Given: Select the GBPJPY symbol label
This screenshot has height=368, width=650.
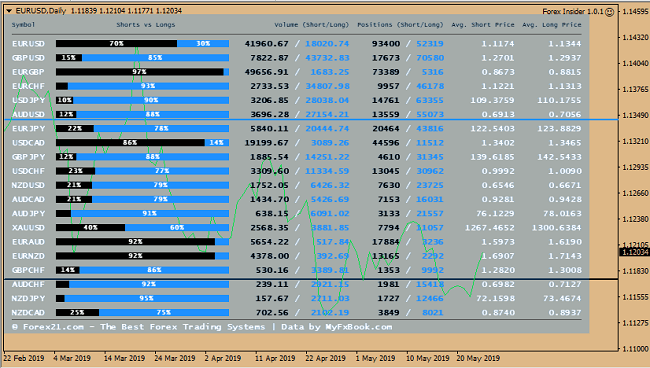Looking at the screenshot, I should [x=28, y=157].
